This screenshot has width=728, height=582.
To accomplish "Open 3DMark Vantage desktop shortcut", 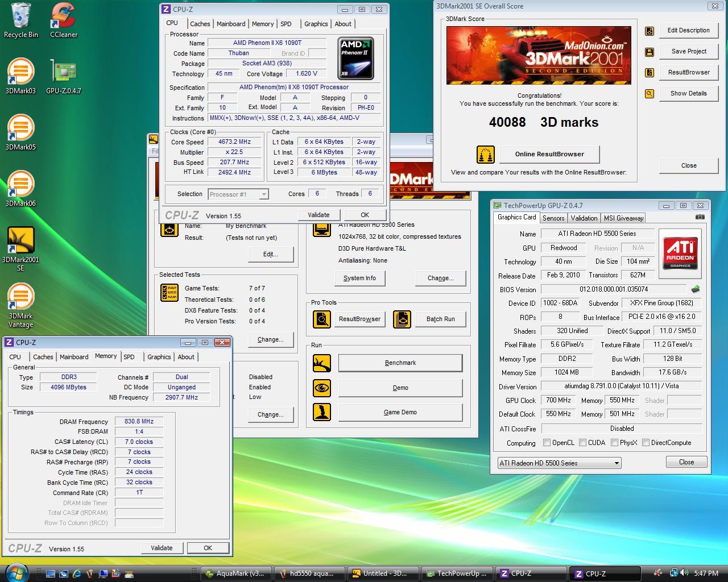I will click(x=20, y=305).
